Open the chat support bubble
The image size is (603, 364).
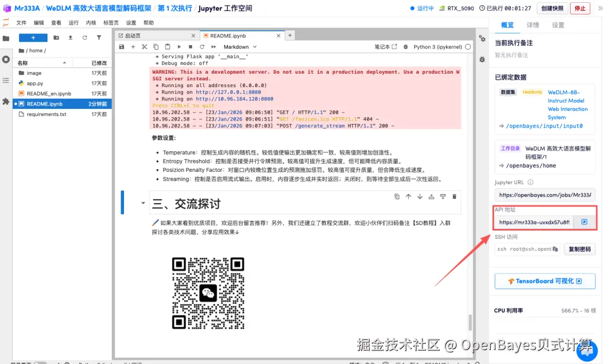tap(587, 351)
